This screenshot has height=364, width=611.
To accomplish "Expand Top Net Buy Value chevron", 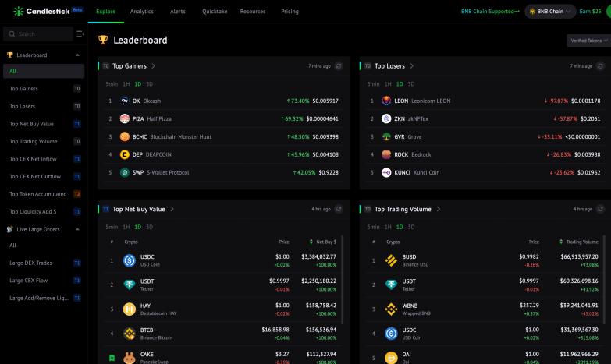I will click(x=172, y=209).
